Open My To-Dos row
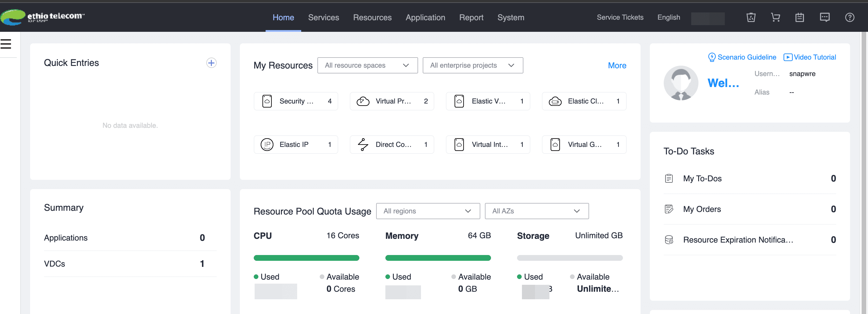 (750, 179)
